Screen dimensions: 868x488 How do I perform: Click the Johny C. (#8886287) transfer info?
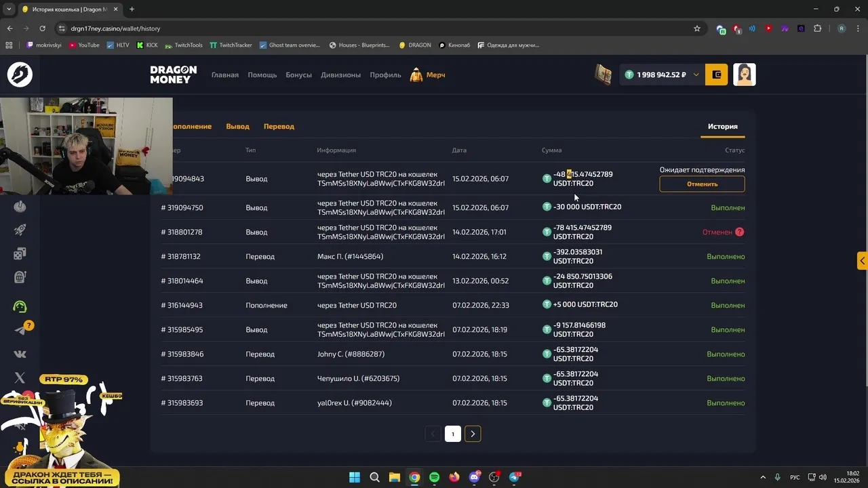tap(351, 354)
